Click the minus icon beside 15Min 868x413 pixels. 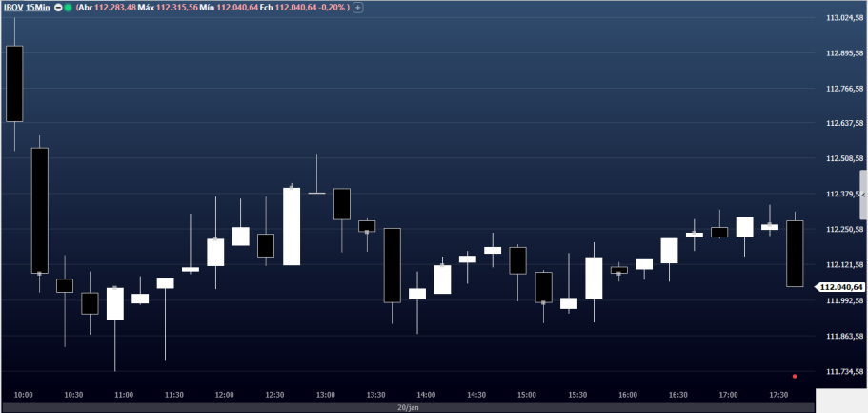59,7
